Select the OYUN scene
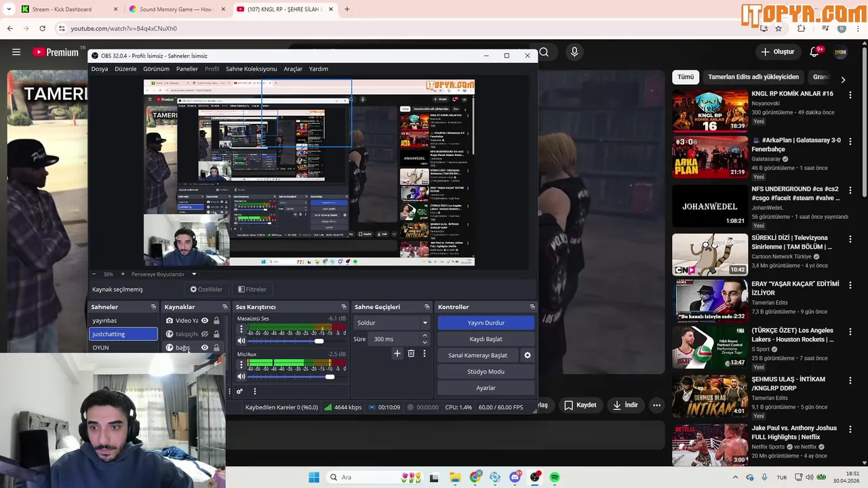The width and height of the screenshot is (868, 488). [x=123, y=348]
